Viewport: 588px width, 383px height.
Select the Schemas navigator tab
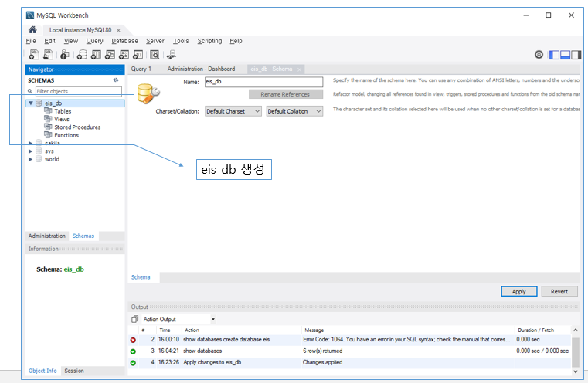[83, 236]
